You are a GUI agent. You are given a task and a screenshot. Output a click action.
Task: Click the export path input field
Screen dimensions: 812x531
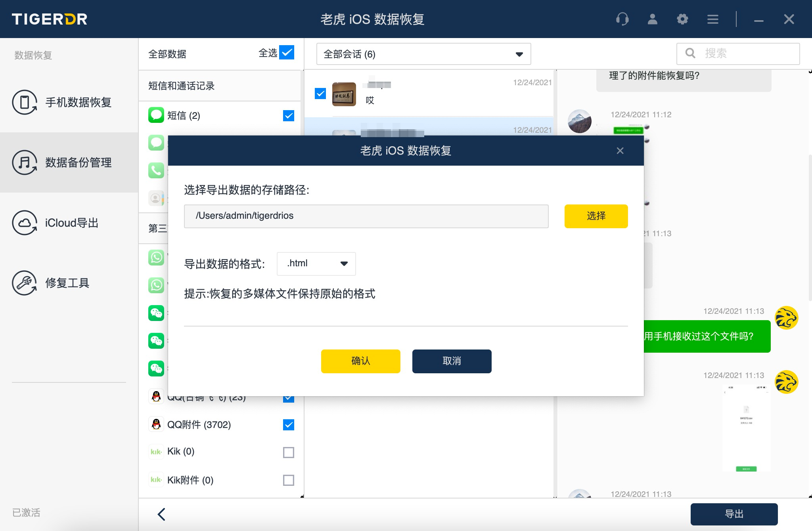366,216
